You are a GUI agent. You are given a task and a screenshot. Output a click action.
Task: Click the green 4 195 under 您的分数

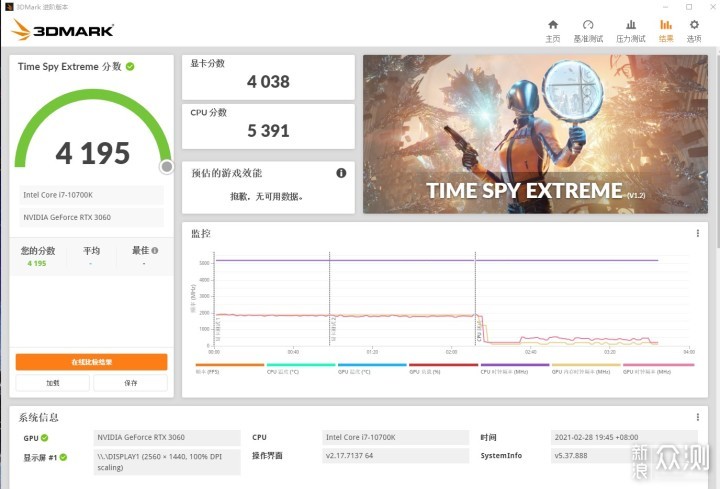(37, 264)
